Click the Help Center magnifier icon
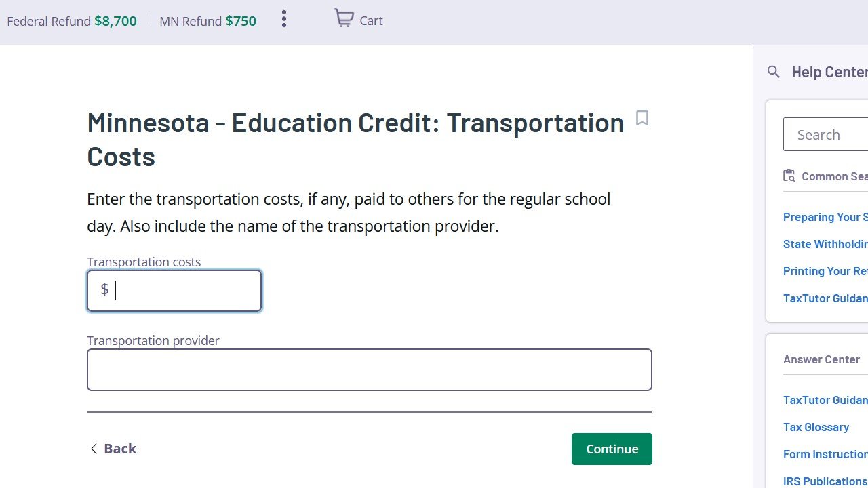 [774, 71]
